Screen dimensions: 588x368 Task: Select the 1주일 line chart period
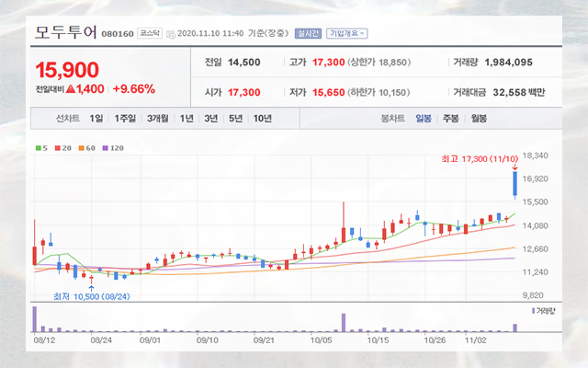point(125,119)
